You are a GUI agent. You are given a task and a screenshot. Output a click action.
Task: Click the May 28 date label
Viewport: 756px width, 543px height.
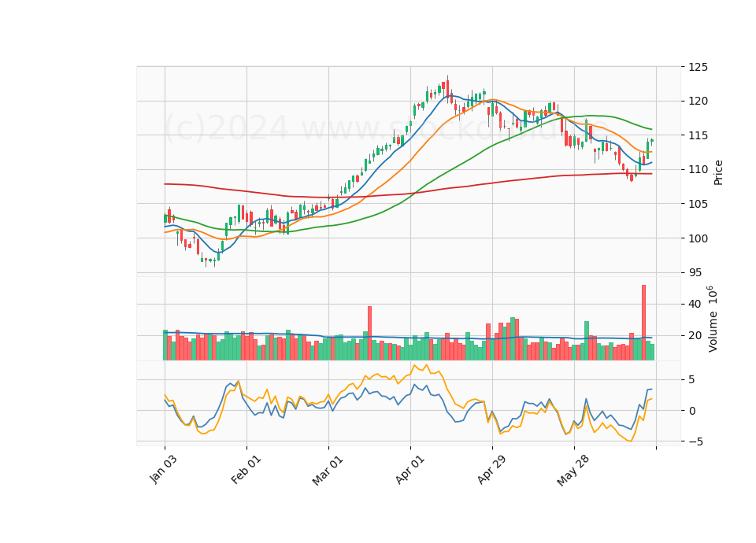573,471
